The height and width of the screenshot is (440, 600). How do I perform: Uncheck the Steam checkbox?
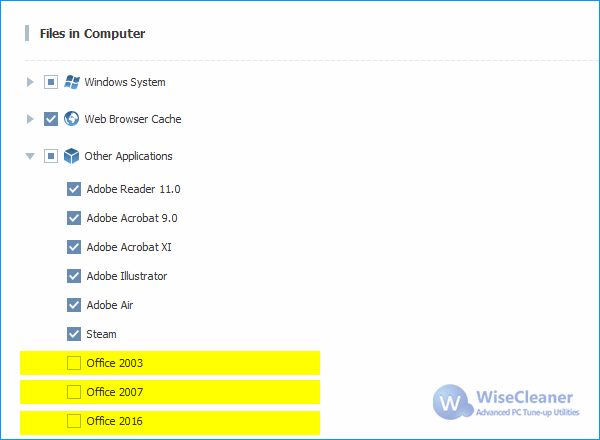(x=74, y=334)
